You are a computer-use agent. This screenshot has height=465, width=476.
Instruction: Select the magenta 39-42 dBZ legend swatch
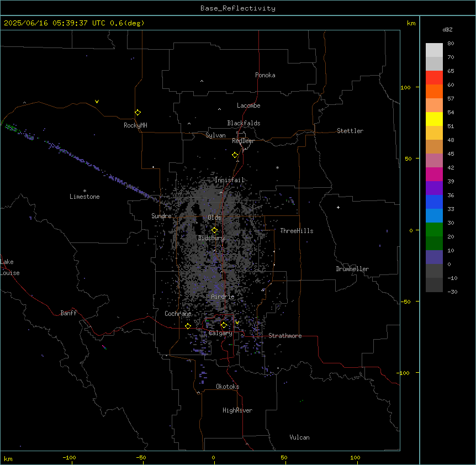pos(434,174)
